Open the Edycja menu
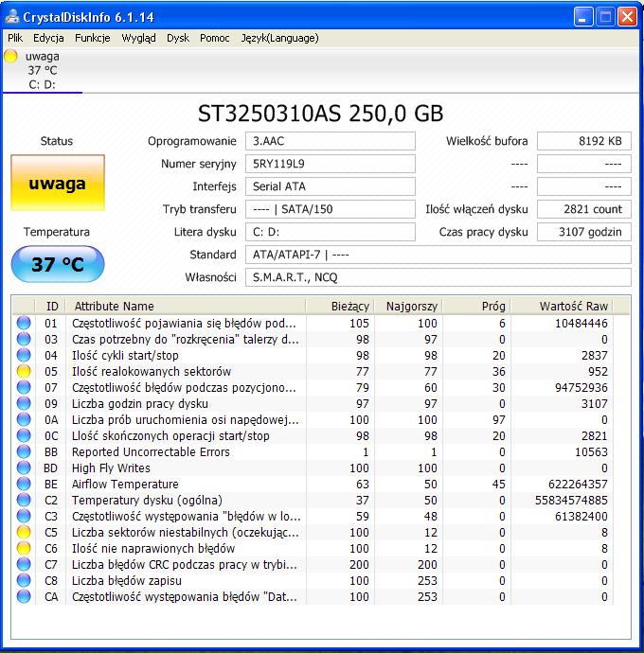The image size is (644, 653). pyautogui.click(x=48, y=38)
